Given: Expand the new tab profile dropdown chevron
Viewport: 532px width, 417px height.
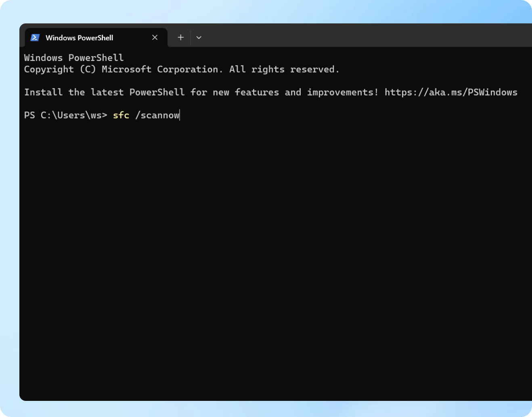Looking at the screenshot, I should click(199, 38).
